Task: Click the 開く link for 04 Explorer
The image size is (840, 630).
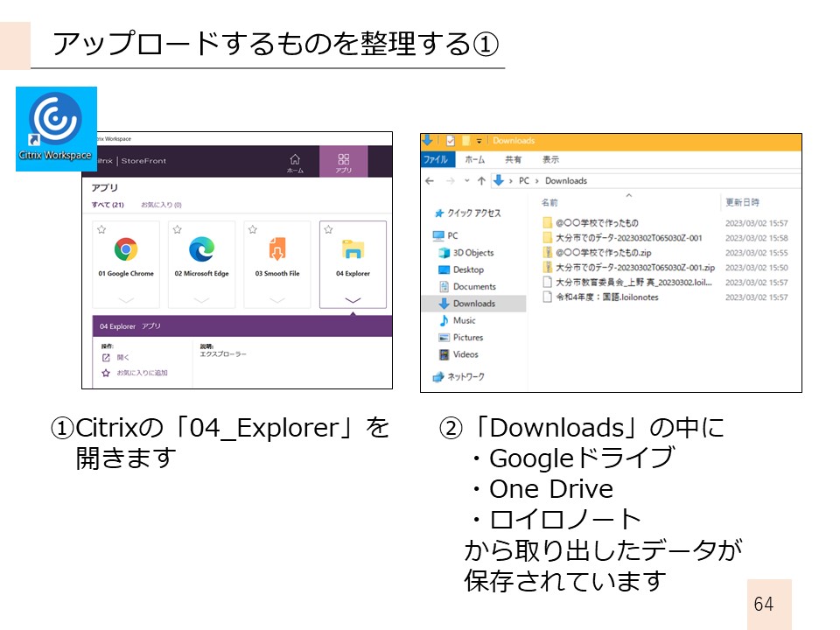Action: (x=122, y=357)
